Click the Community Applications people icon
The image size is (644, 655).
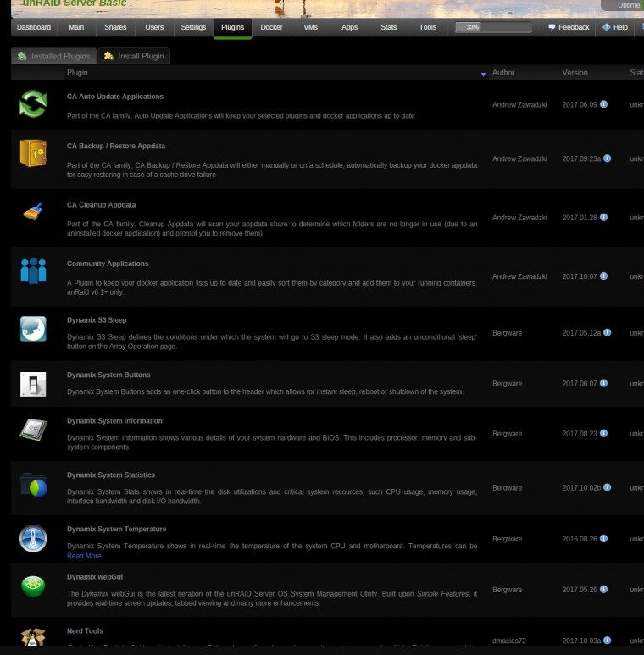(33, 270)
